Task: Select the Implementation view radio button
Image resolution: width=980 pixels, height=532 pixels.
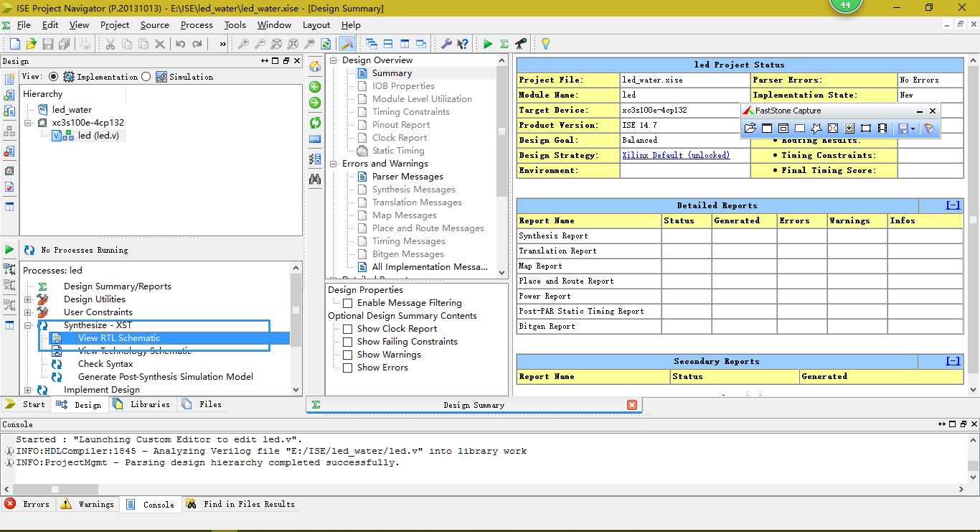Action: point(53,77)
